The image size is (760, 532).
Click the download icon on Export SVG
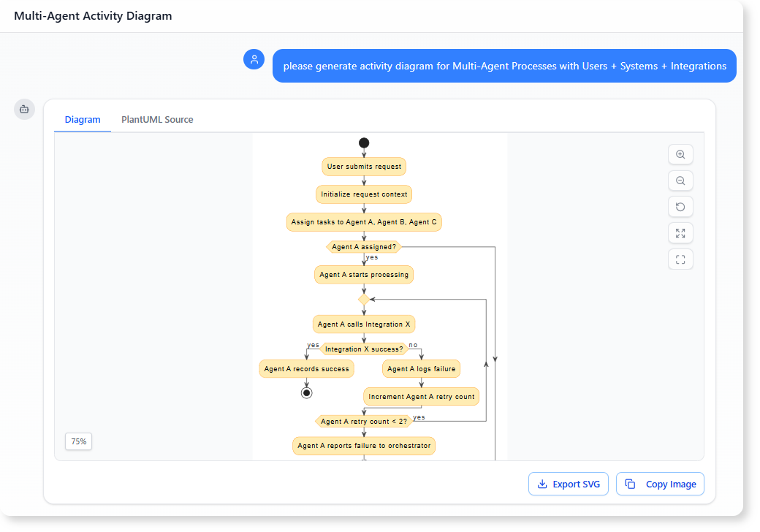542,484
